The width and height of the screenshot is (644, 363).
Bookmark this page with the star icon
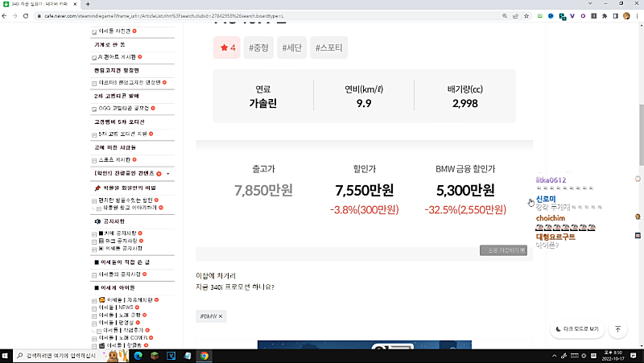pyautogui.click(x=526, y=16)
